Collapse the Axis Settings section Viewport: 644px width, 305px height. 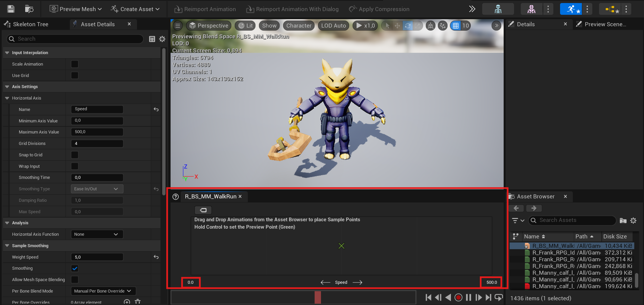point(7,87)
